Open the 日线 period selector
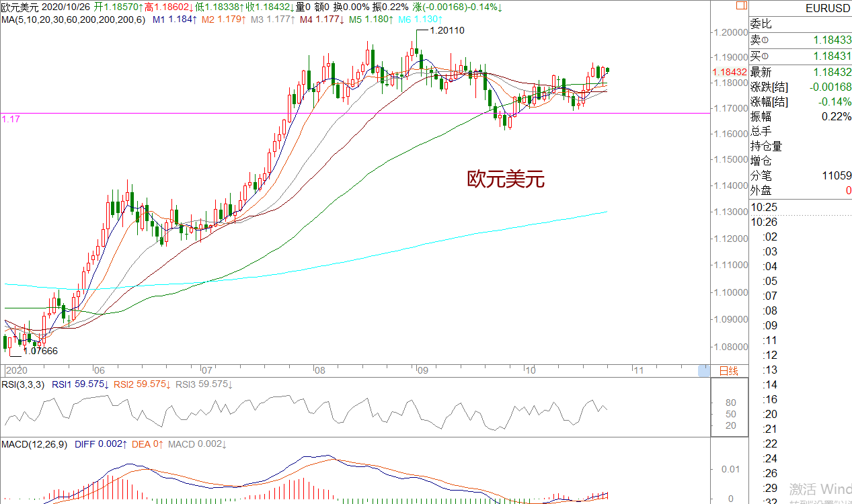852x504 pixels. pyautogui.click(x=729, y=370)
